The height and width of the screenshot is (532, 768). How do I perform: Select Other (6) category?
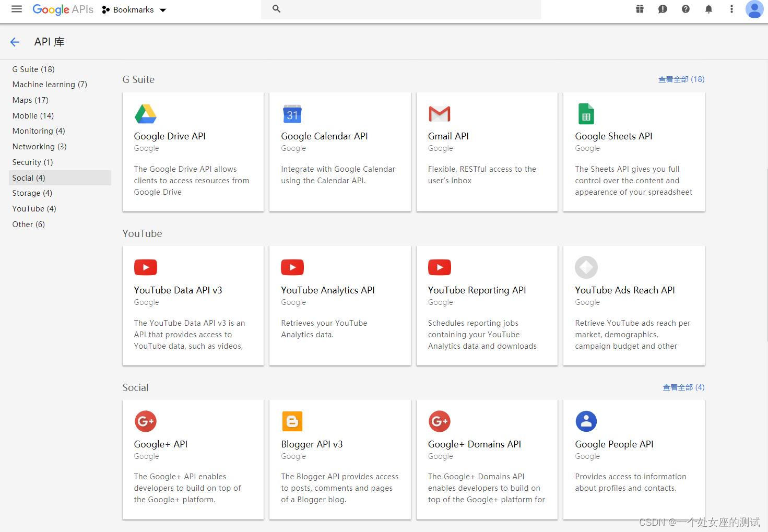click(28, 224)
